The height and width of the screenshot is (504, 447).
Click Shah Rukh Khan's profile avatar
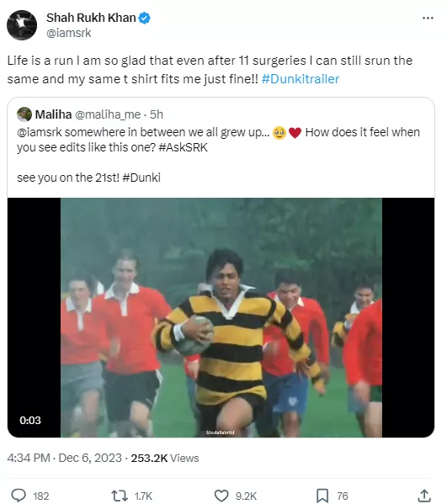[22, 25]
